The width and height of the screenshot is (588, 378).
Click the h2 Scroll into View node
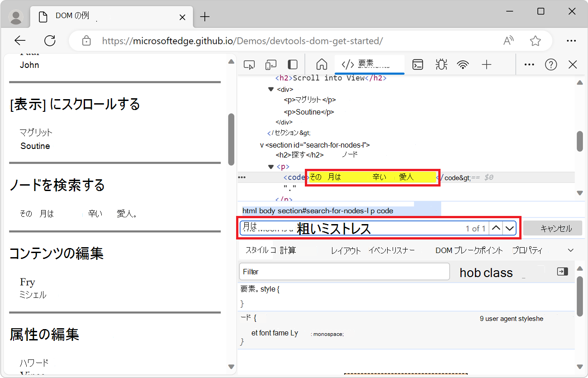click(331, 78)
